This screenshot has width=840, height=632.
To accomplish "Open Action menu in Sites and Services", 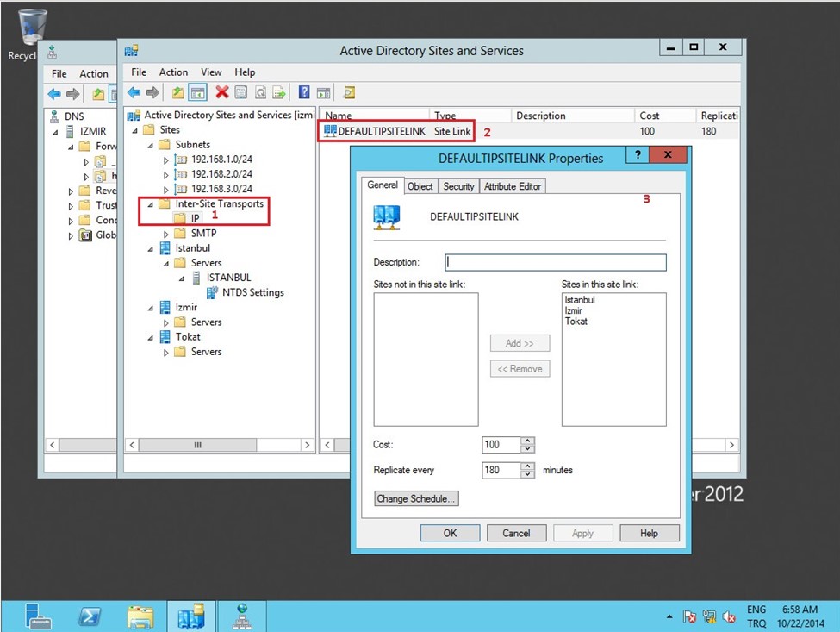I will (x=173, y=72).
